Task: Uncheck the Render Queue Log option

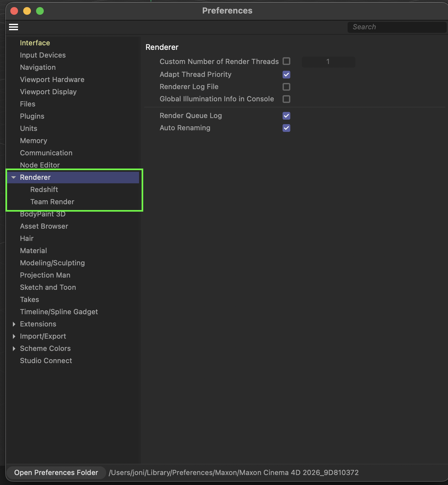Action: 286,116
